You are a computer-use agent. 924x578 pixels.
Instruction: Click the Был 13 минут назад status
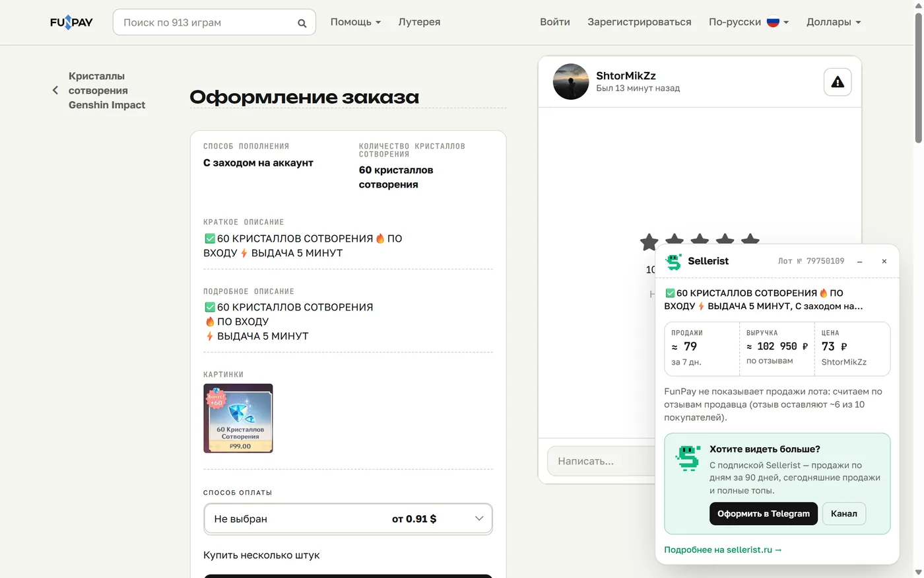(x=638, y=89)
